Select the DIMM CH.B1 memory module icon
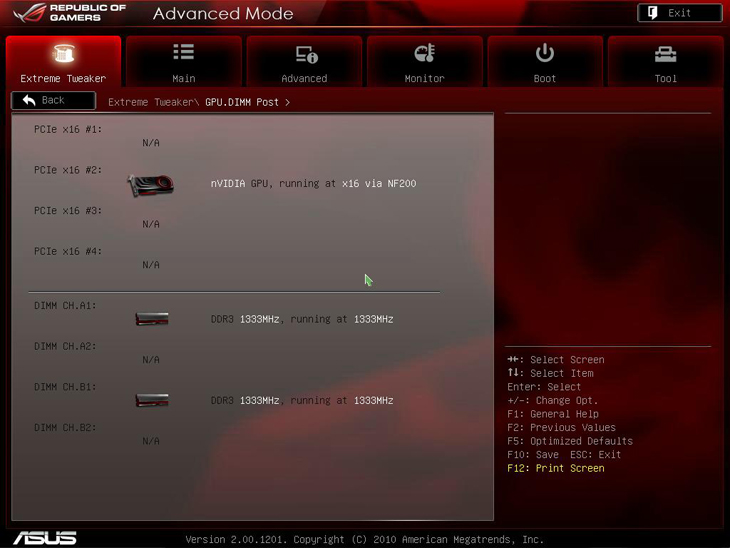This screenshot has width=730, height=548. [x=152, y=400]
